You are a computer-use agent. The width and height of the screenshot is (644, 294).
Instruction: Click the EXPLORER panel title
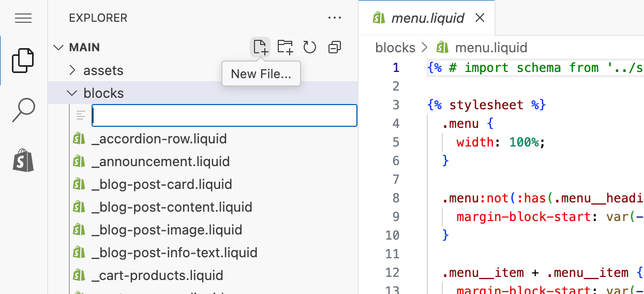pyautogui.click(x=98, y=18)
